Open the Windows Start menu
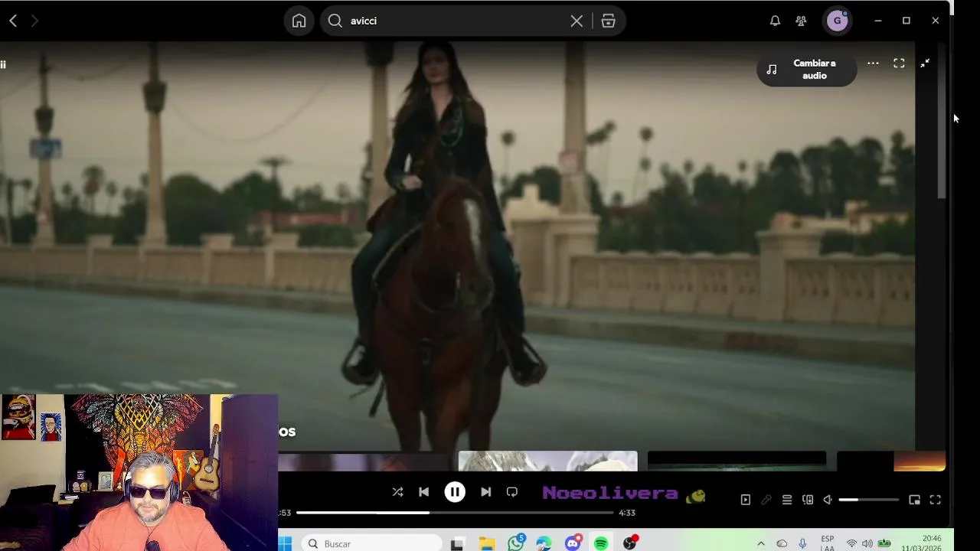Image resolution: width=980 pixels, height=551 pixels. tap(285, 544)
